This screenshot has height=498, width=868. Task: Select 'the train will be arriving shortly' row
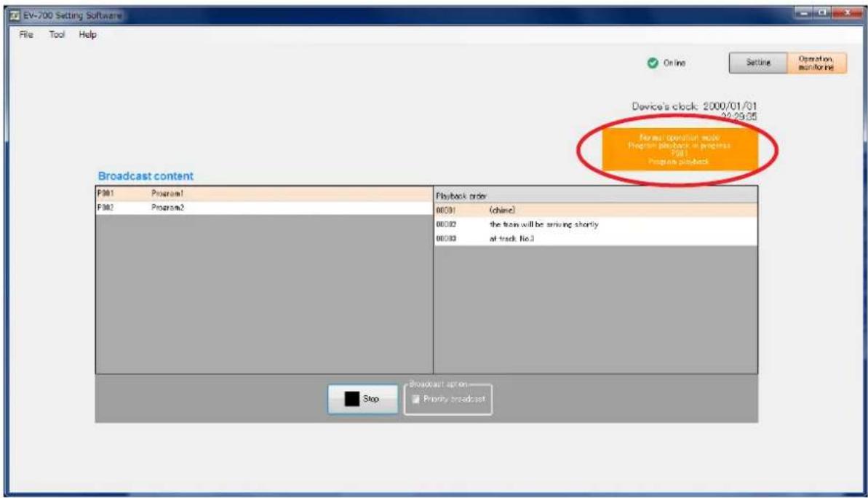pos(596,224)
